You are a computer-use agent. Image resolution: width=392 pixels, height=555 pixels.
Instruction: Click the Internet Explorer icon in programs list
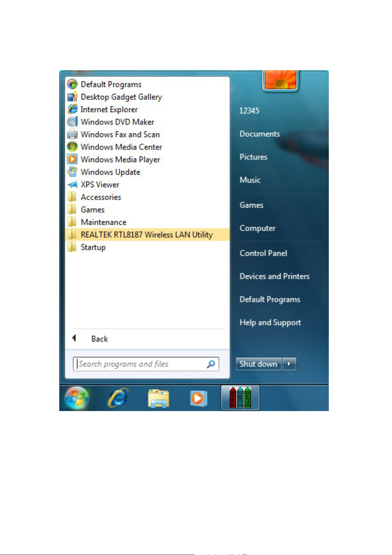72,109
